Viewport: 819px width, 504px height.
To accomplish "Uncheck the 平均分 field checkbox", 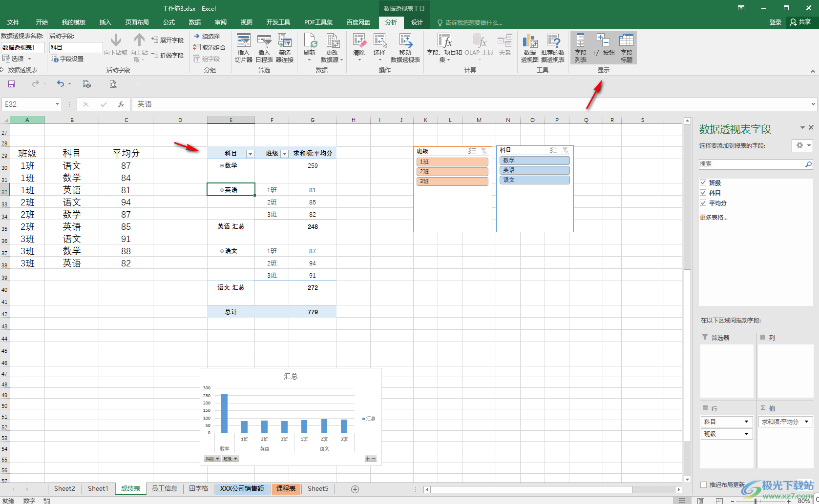I will (x=703, y=203).
